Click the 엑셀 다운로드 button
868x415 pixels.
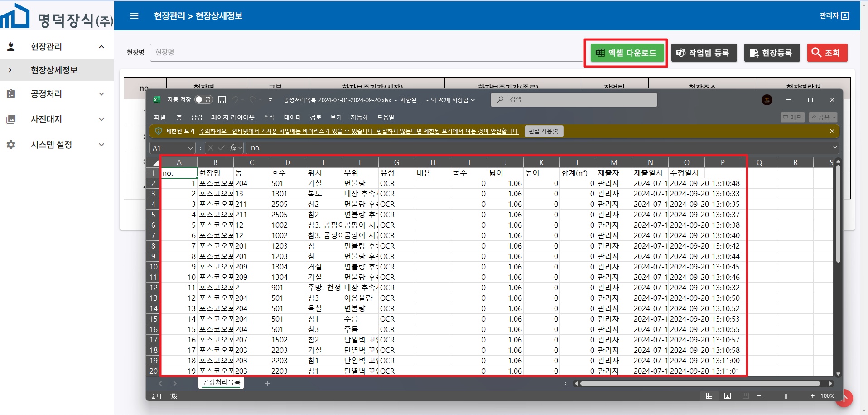tap(627, 53)
